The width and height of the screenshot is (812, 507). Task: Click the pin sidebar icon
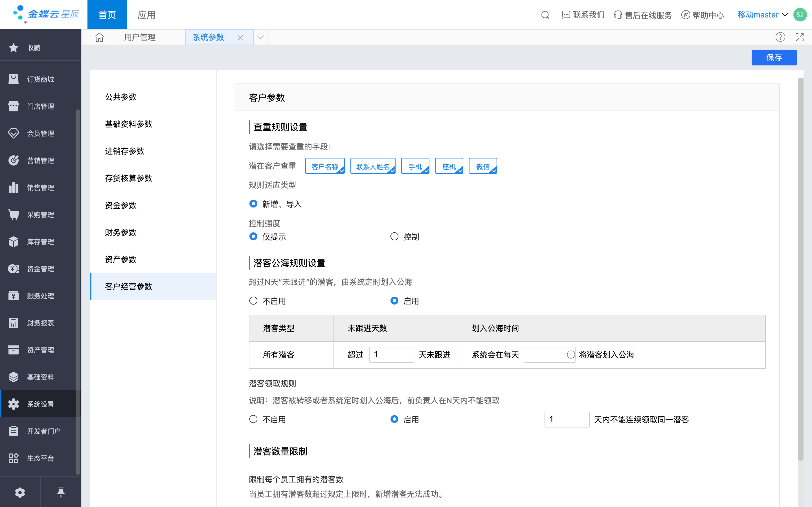(61, 492)
